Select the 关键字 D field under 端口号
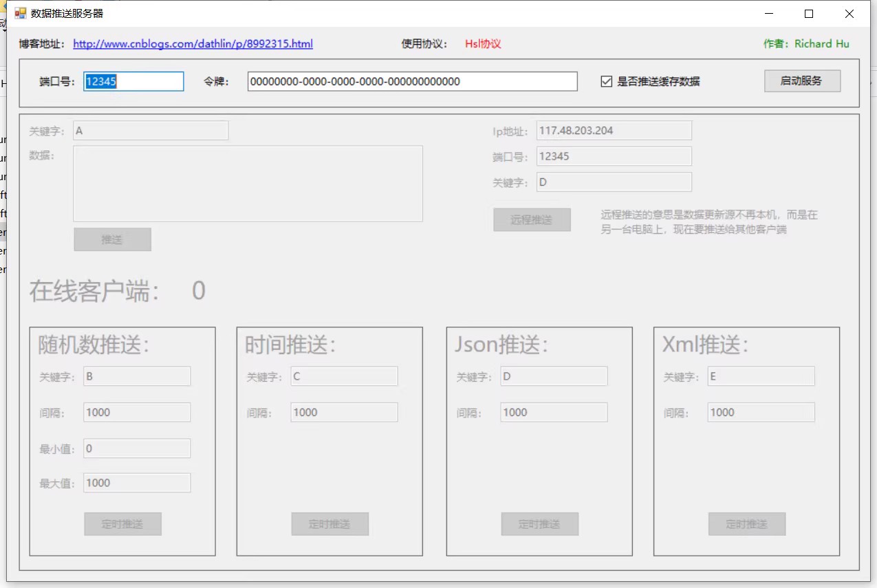 click(x=613, y=182)
